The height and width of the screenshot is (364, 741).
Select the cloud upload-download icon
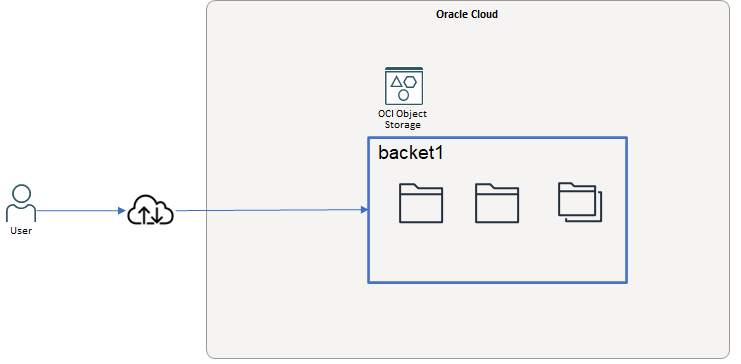click(x=151, y=209)
